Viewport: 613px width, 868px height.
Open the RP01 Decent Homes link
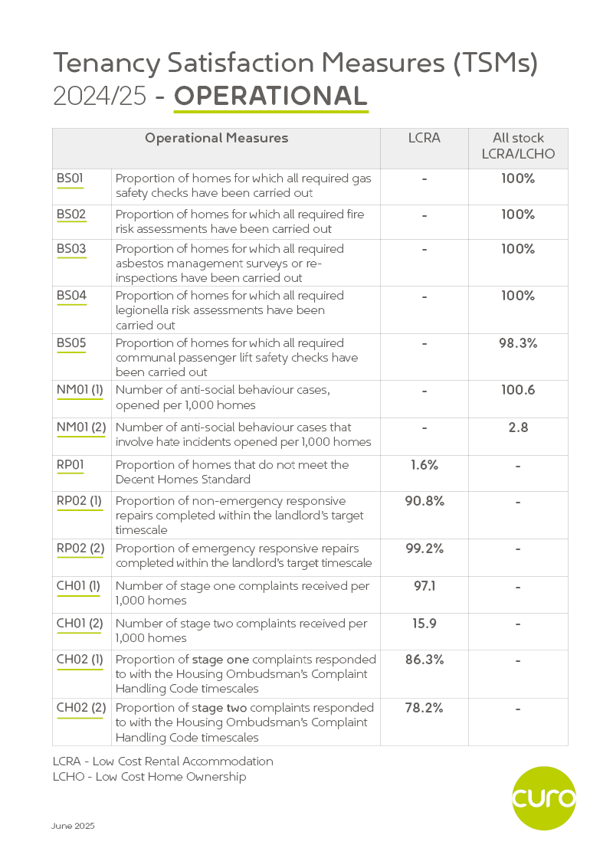click(x=70, y=465)
